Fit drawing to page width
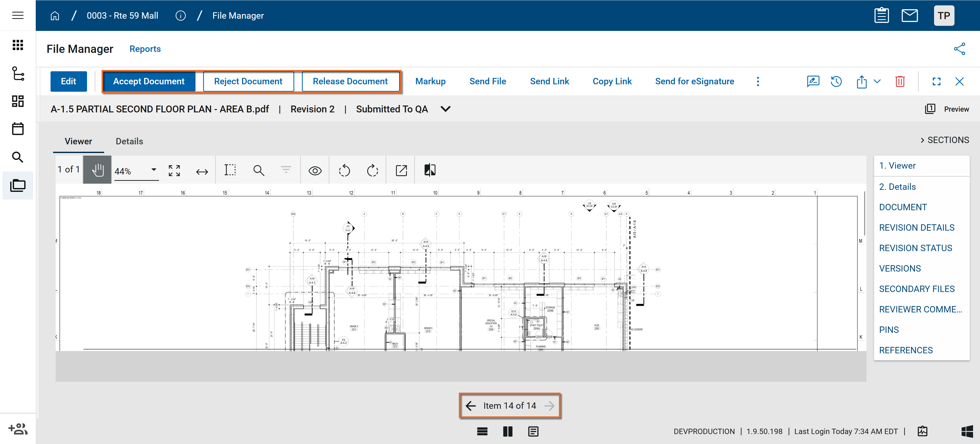Viewport: 980px width, 444px height. click(x=202, y=171)
